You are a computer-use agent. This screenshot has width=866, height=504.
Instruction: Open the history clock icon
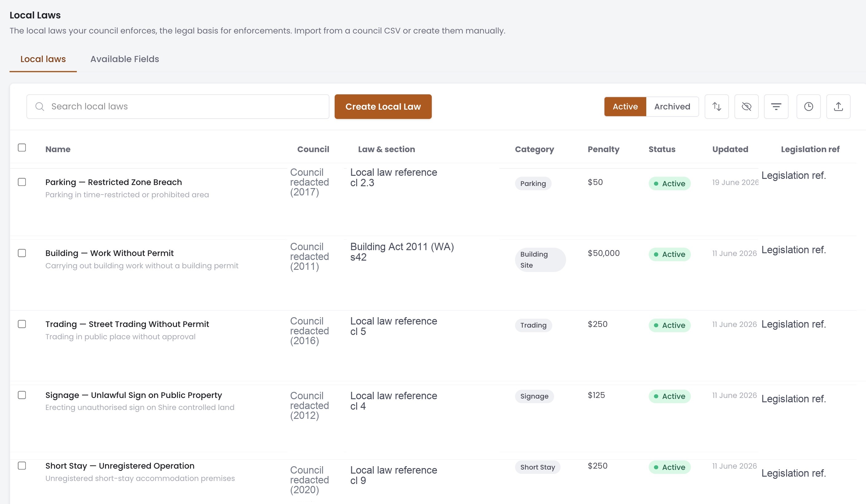[809, 107]
